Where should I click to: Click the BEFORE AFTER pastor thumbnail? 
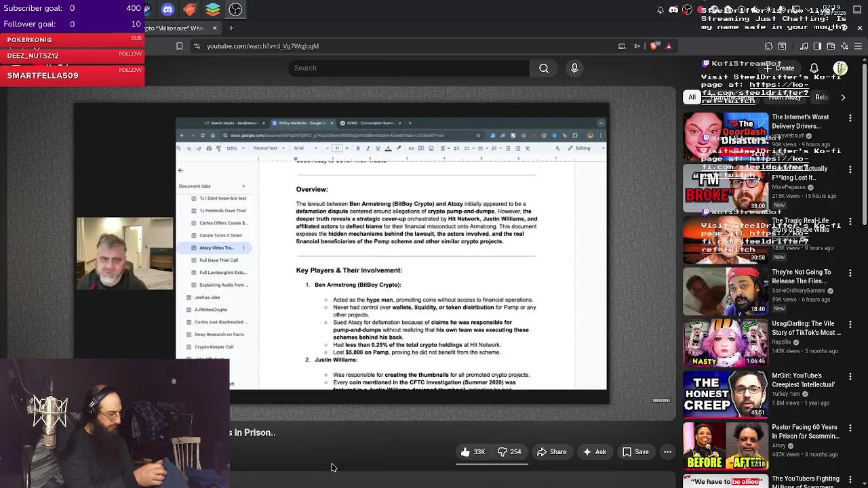pos(726,446)
